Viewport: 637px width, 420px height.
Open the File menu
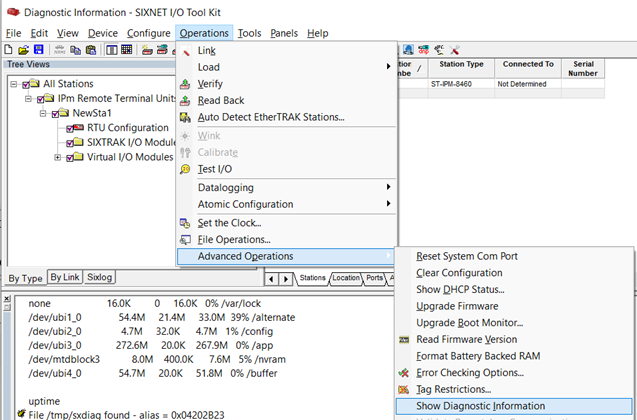[x=13, y=33]
